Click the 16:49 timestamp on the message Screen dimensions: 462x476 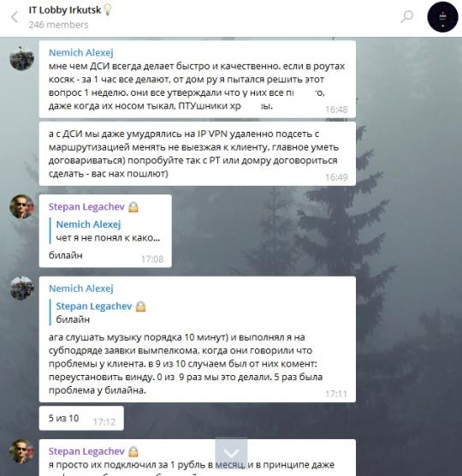336,177
